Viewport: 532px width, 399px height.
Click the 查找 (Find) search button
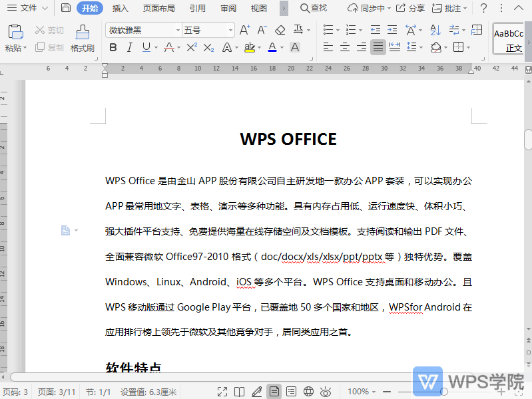314,8
